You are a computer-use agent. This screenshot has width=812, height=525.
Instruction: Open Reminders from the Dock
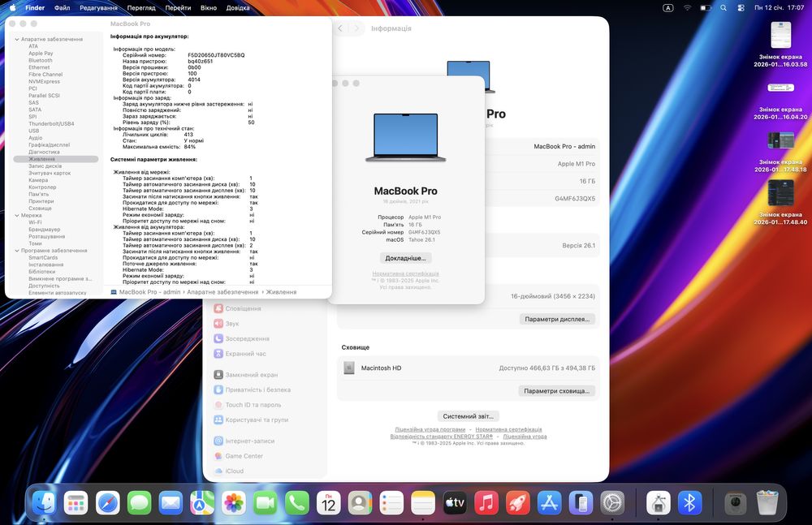click(391, 502)
